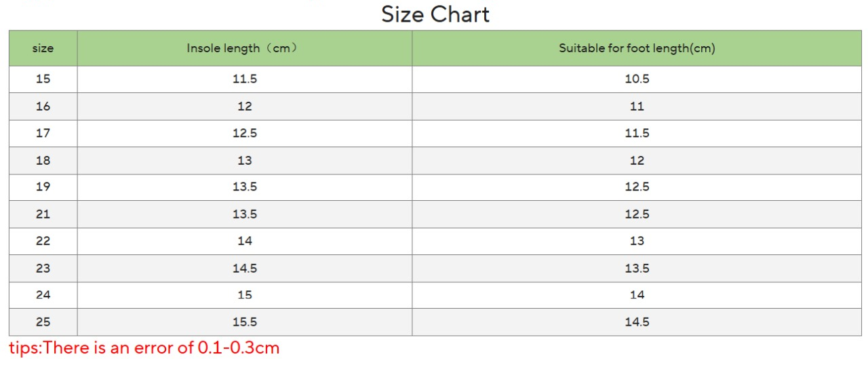Select size 22 cell
Screen dimensions: 868x365
(43, 241)
